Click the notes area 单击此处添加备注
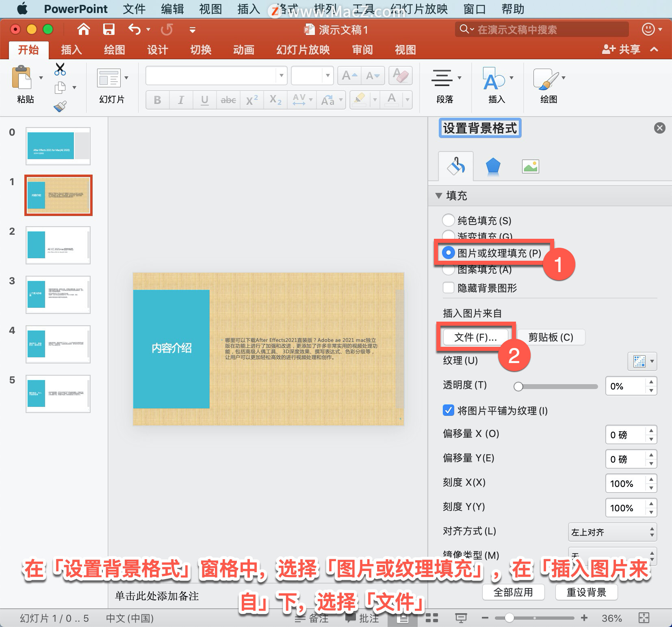This screenshot has height=627, width=672. click(157, 596)
